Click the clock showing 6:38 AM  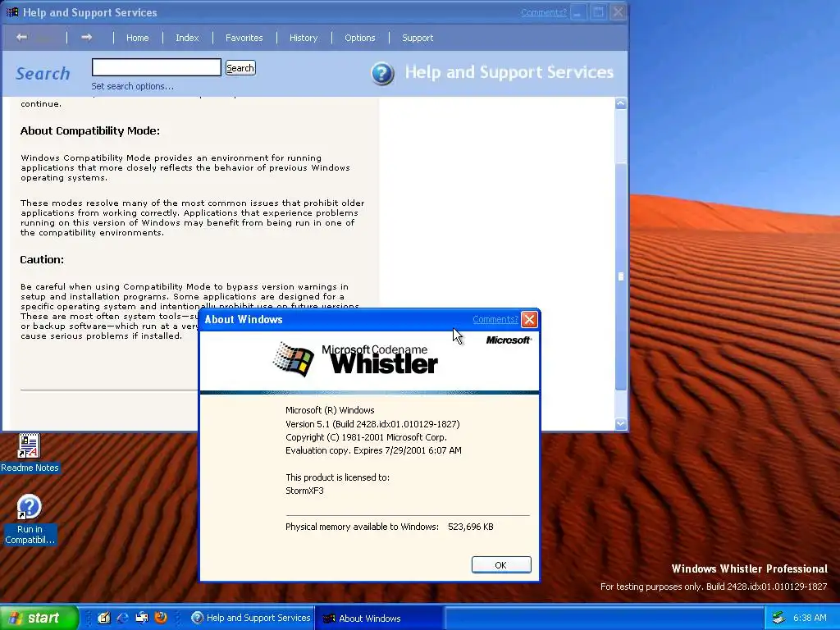[810, 618]
